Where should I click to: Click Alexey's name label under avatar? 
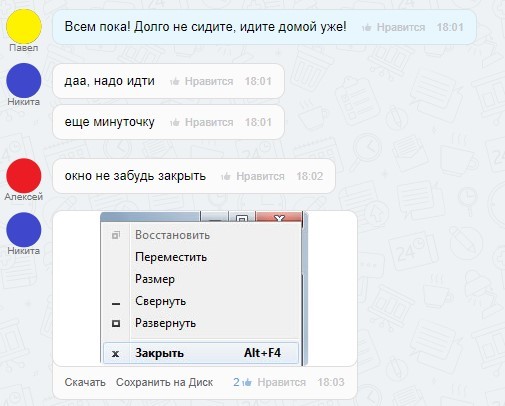click(24, 197)
